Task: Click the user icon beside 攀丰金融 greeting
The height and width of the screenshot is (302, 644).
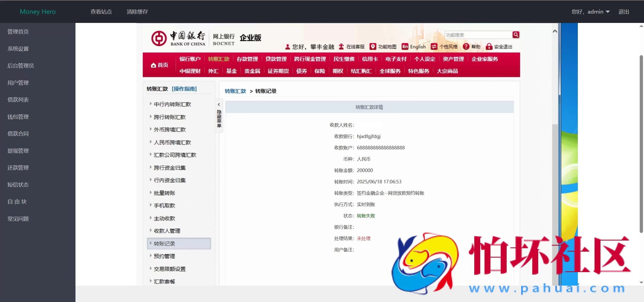Action: [x=287, y=47]
